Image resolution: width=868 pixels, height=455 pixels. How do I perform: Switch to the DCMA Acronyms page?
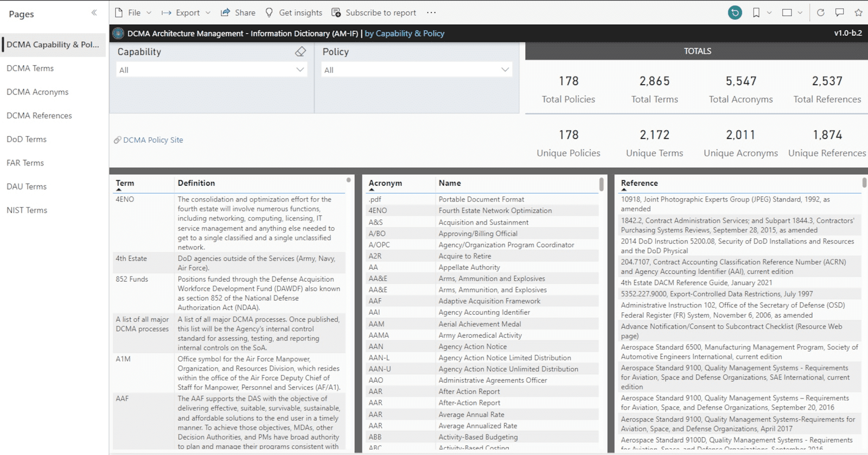click(37, 92)
